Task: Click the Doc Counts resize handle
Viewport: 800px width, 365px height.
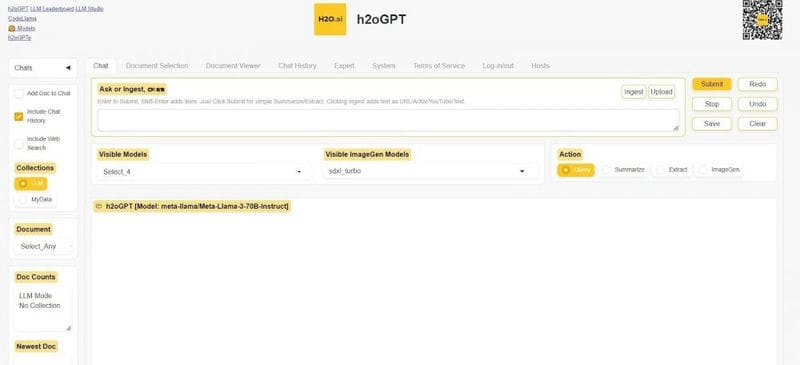Action: coord(69,328)
